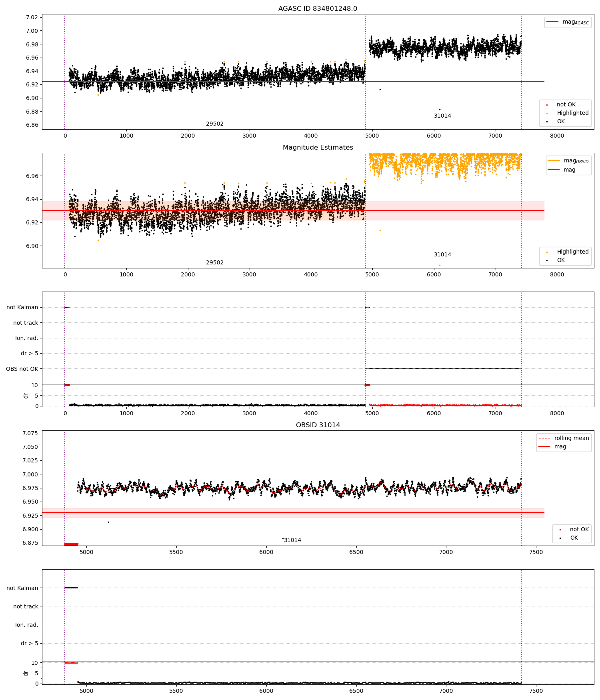The height and width of the screenshot is (700, 600).
Task: Click the "6.88" y-axis tick label
Action: (32, 112)
